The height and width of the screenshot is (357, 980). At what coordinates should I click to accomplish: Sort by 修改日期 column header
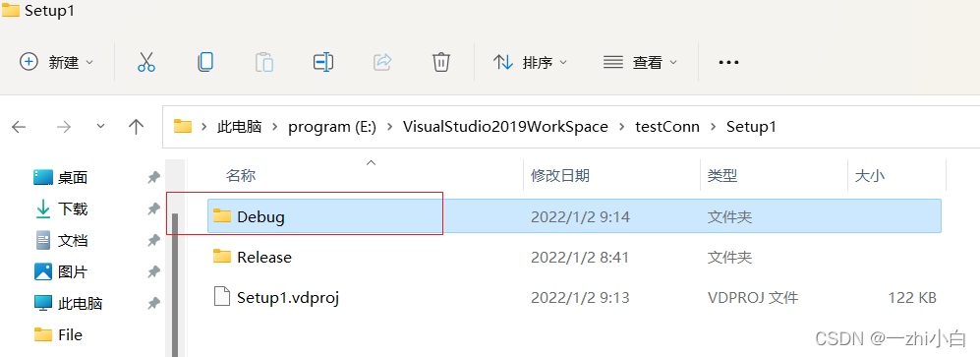point(560,176)
